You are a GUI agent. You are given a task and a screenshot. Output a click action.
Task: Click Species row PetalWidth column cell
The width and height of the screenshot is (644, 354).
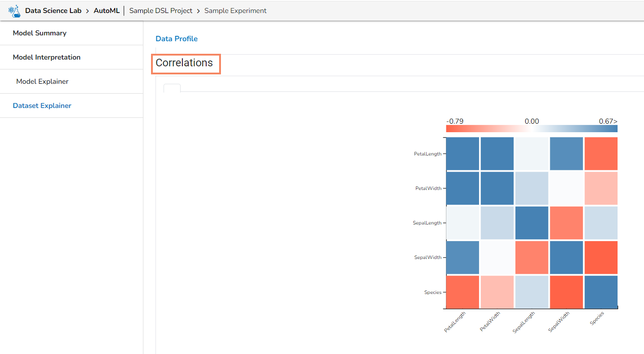(497, 292)
